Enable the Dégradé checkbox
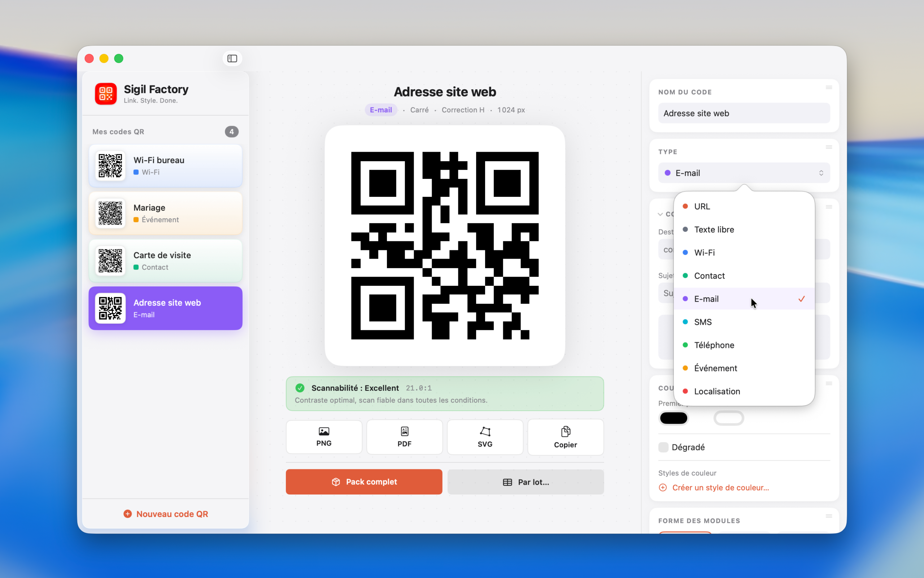 663,447
